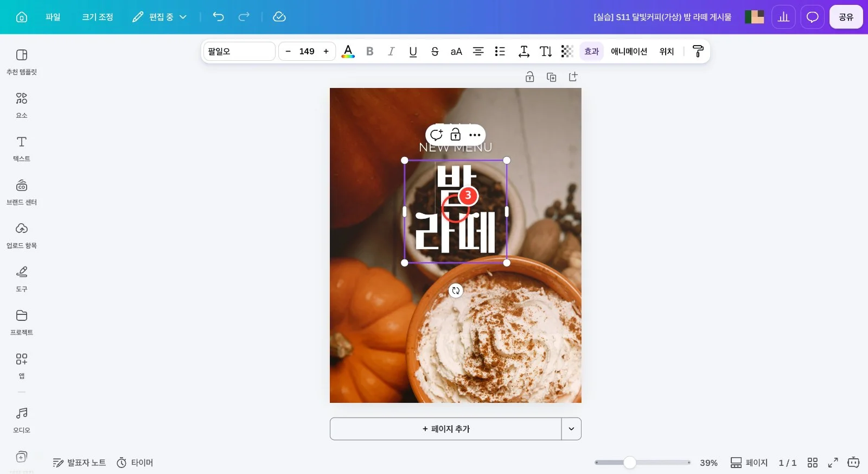Adjust the zoom slider handle
Screen dimensions: 868x474
point(629,463)
